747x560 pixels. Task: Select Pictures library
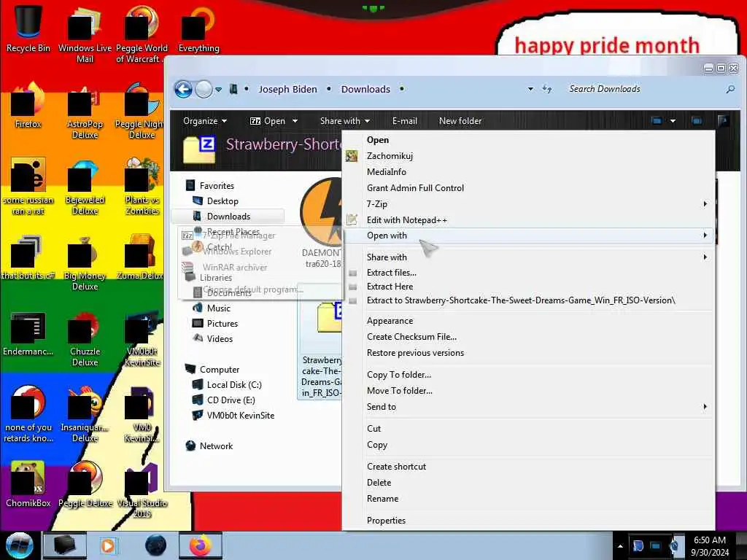[x=222, y=324]
